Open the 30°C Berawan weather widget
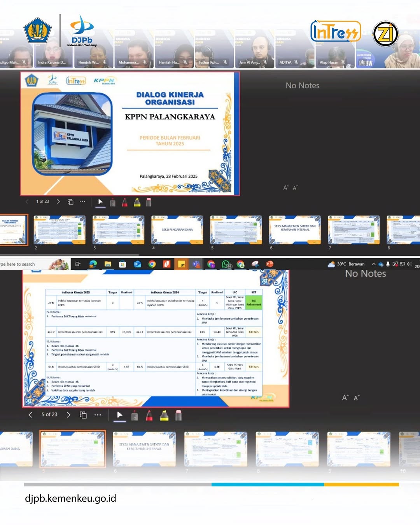The width and height of the screenshot is (420, 525). [x=346, y=264]
